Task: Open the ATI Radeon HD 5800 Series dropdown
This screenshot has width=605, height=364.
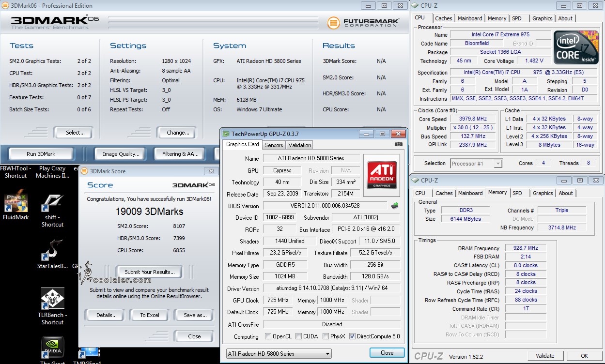Action: [279, 354]
